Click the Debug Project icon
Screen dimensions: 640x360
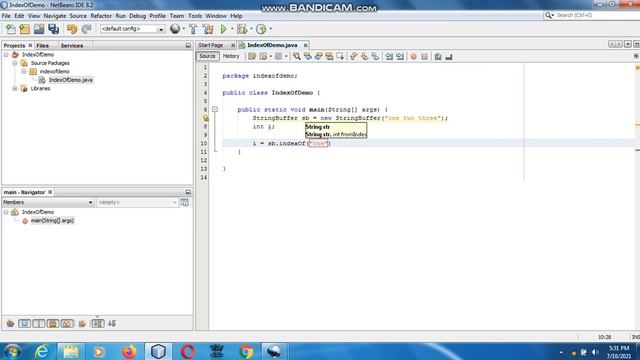click(x=242, y=29)
